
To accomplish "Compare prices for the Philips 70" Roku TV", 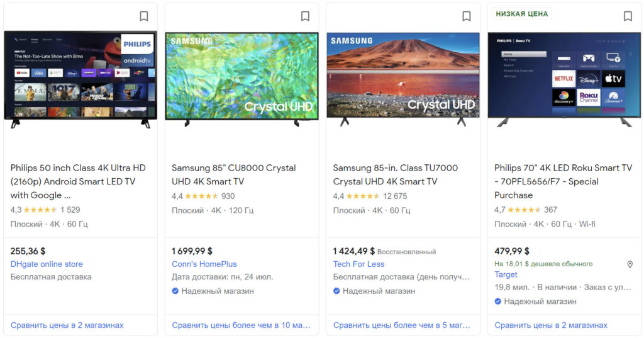I will [551, 325].
